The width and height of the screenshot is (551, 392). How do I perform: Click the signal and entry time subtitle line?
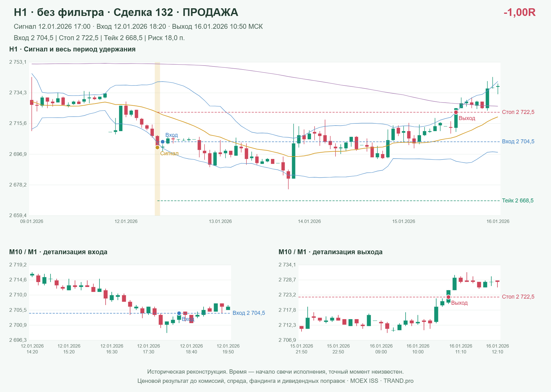138,27
